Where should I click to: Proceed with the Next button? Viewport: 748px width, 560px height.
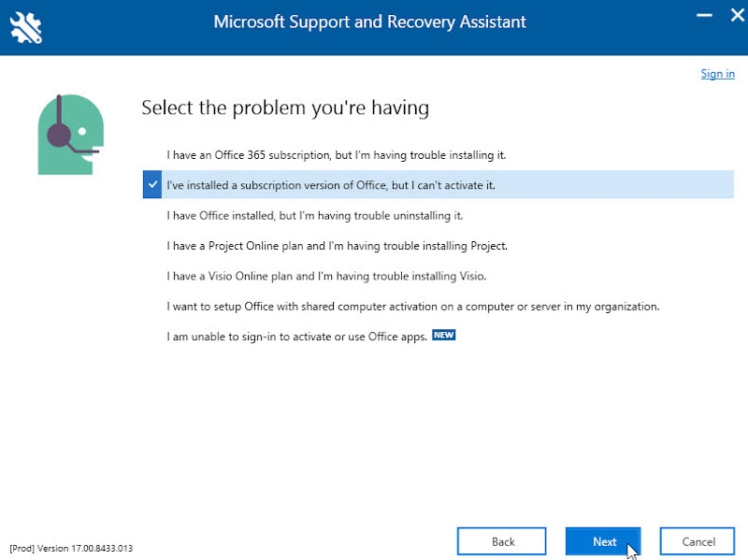click(x=603, y=541)
